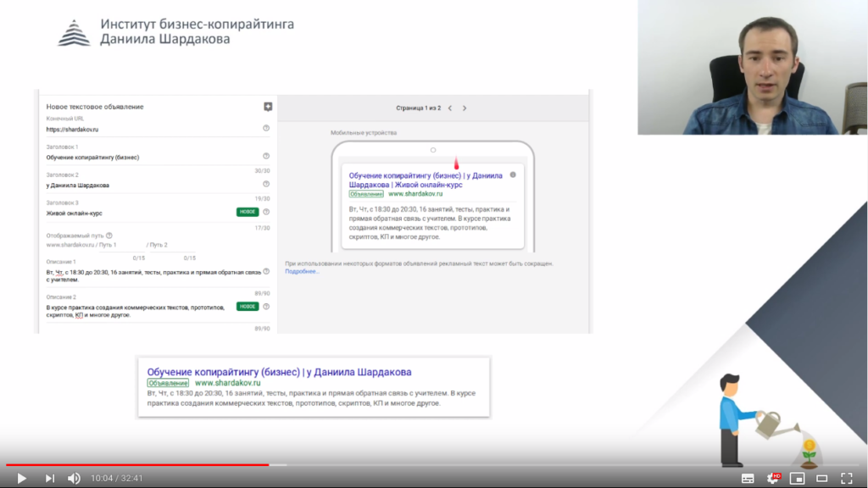Go to previous ad preview page

[x=450, y=108]
